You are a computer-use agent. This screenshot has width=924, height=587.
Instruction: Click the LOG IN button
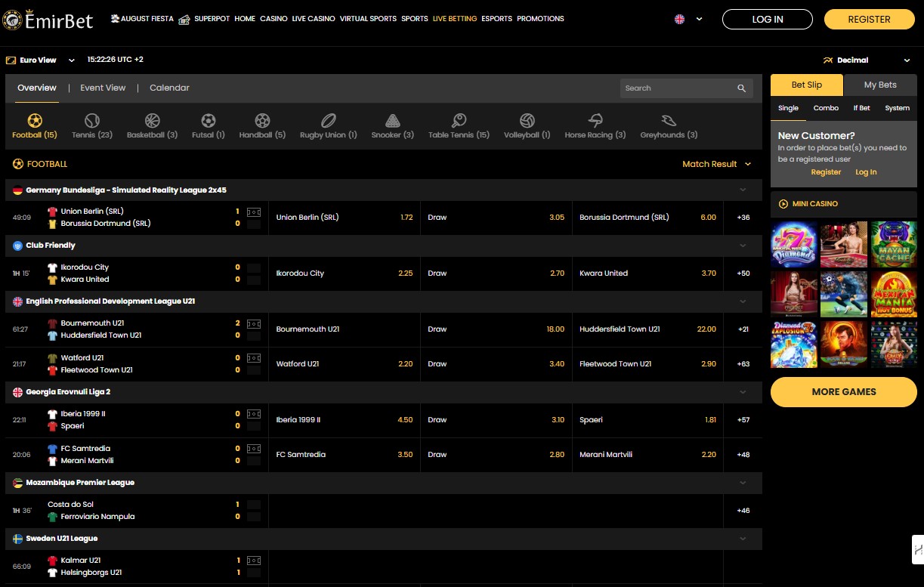[768, 20]
